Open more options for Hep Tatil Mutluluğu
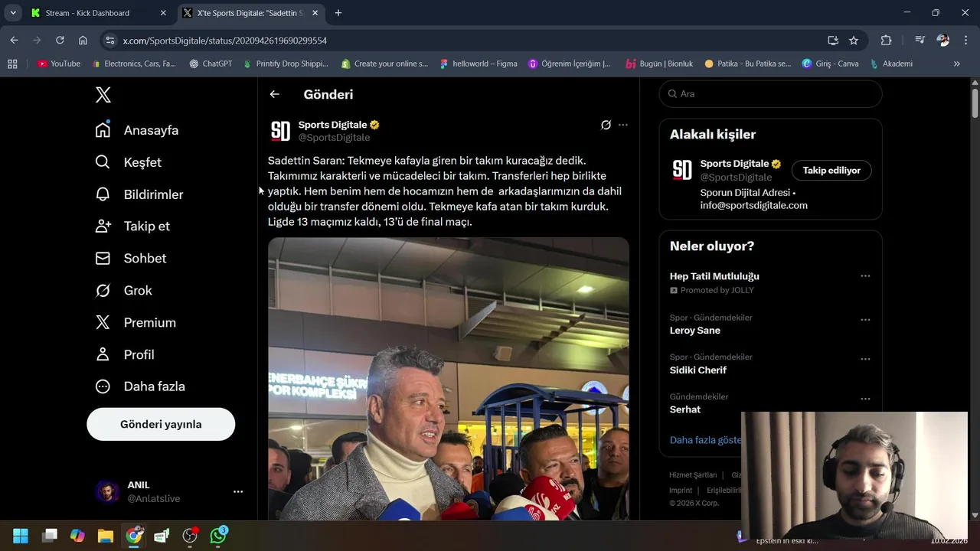 (865, 276)
